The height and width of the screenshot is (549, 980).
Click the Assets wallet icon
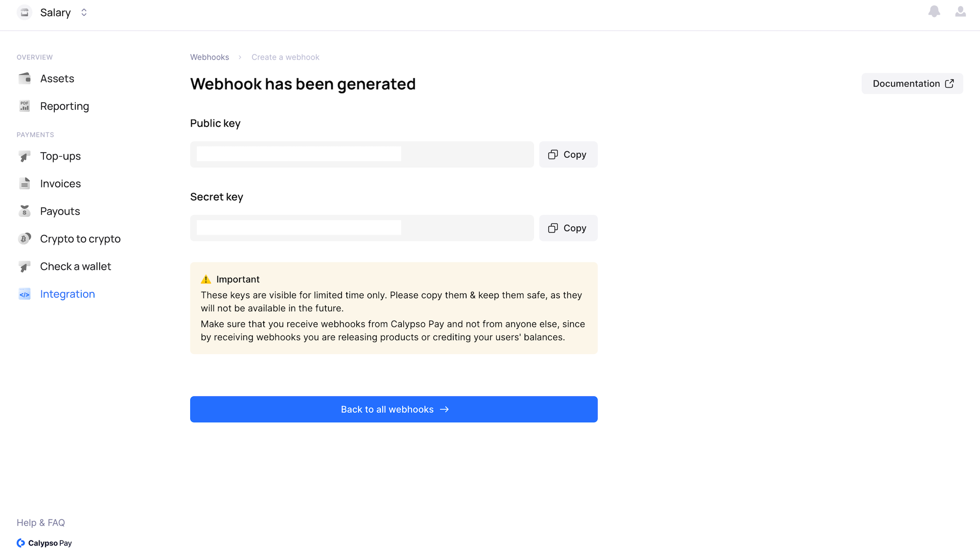pos(25,78)
